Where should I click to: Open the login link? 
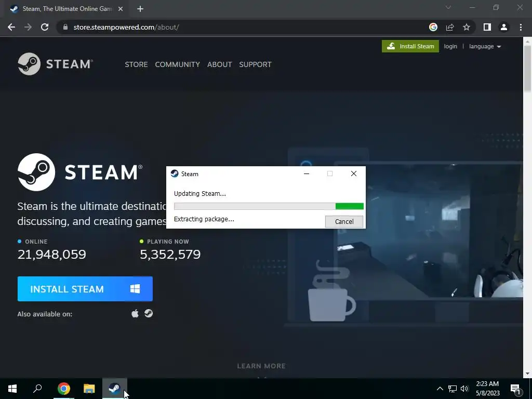[x=450, y=46]
